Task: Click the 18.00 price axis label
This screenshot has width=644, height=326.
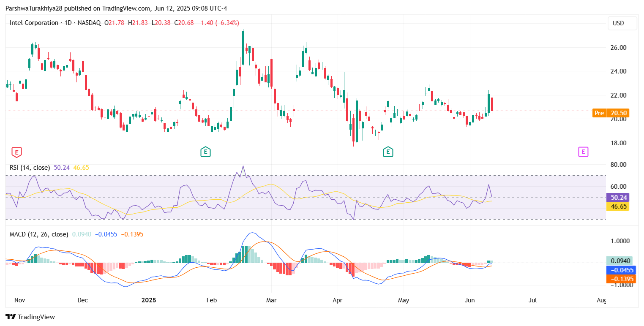Action: pos(617,143)
